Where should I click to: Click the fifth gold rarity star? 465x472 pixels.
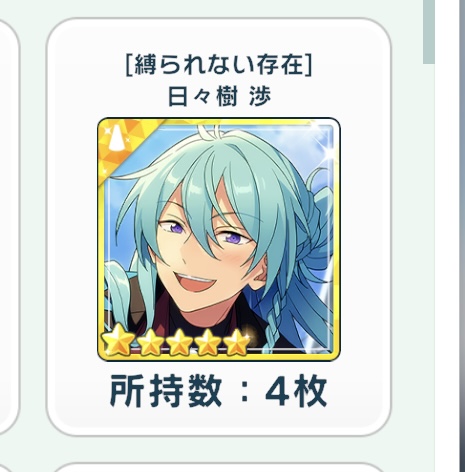pyautogui.click(x=237, y=341)
